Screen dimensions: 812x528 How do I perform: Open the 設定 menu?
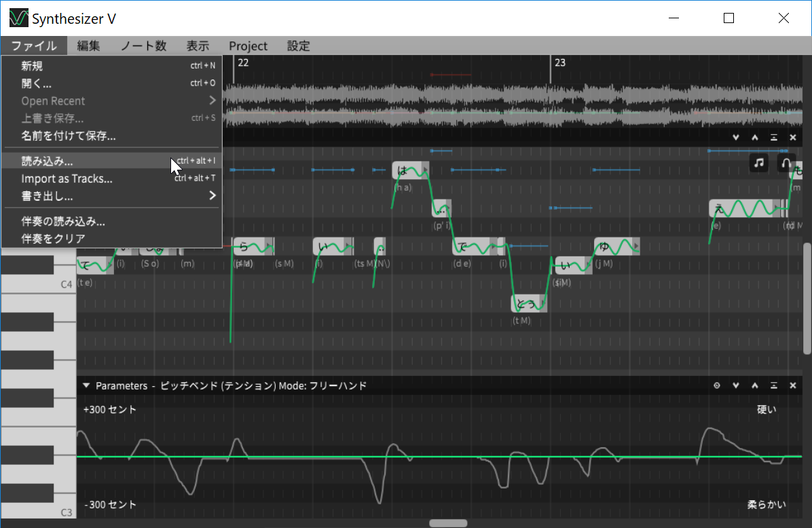point(298,45)
